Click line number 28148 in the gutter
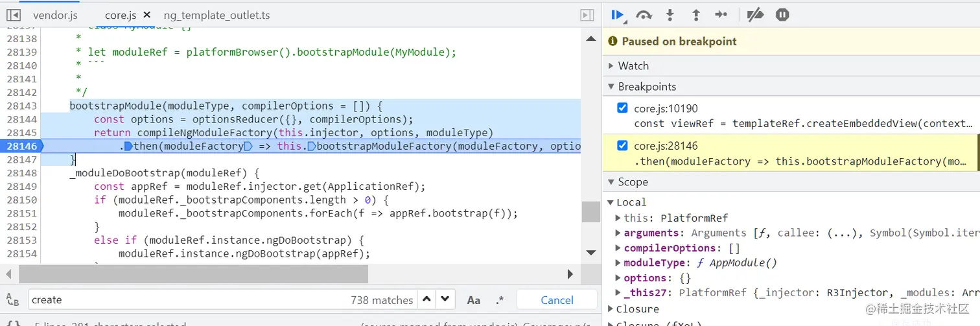Screen dimensions: 980x326 (21, 173)
